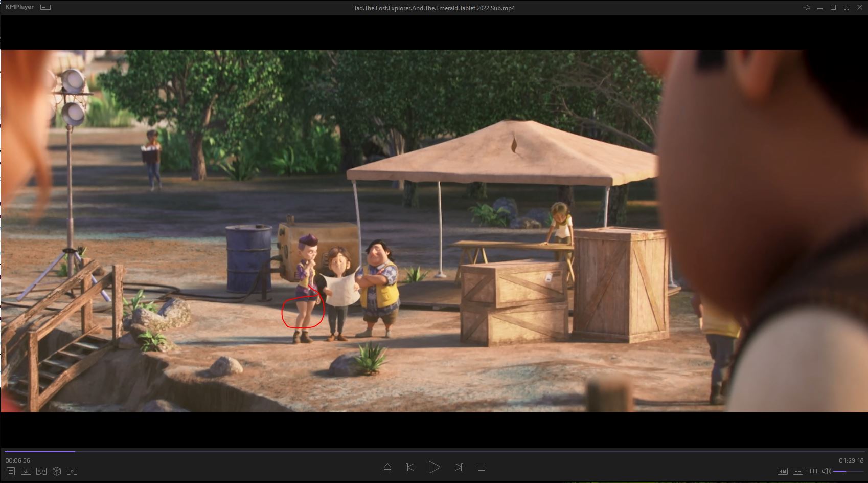The image size is (868, 483).
Task: Pin the player window on top
Action: [x=807, y=7]
